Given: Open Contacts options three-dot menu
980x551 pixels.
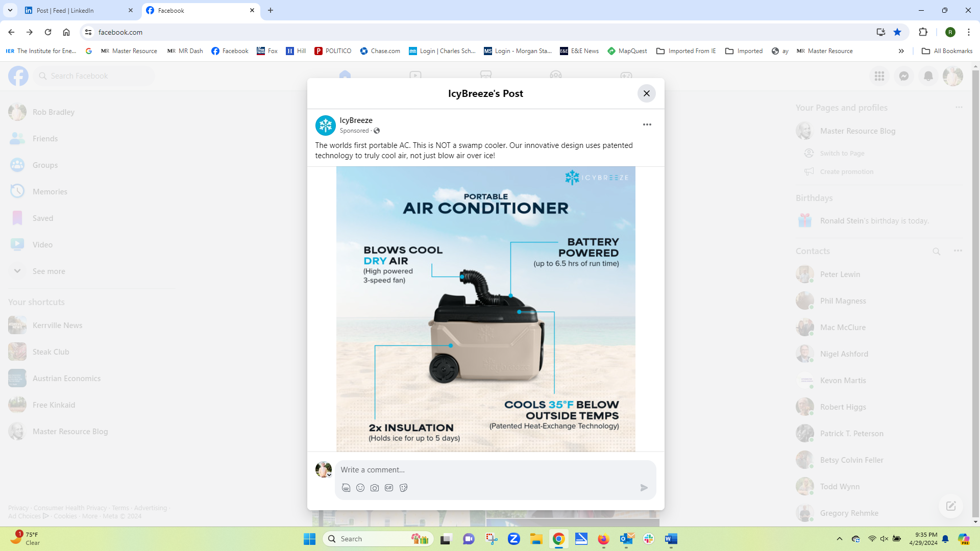Looking at the screenshot, I should (x=958, y=251).
